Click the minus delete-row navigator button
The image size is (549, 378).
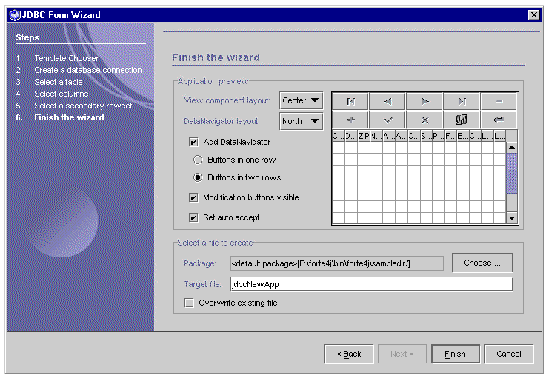pos(499,102)
